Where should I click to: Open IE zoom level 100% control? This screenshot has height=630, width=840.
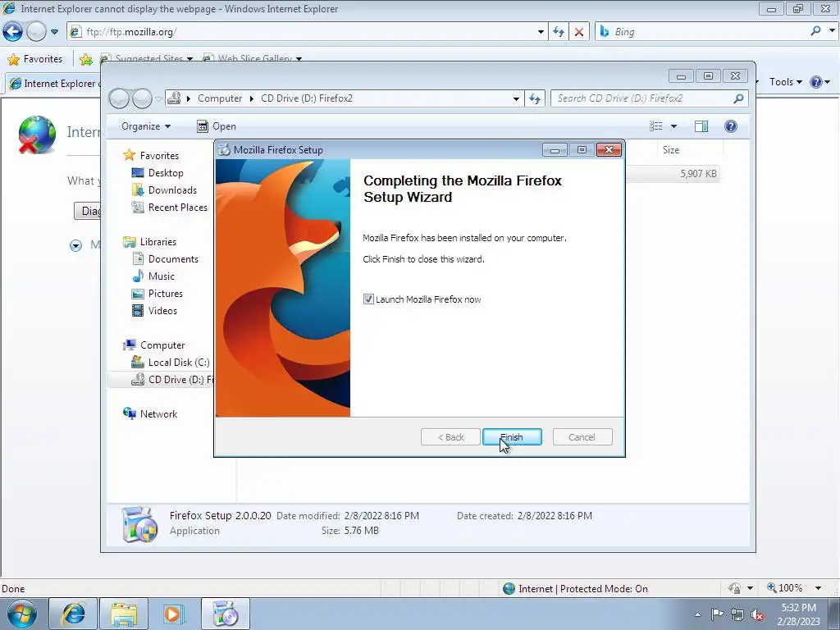pyautogui.click(x=785, y=588)
